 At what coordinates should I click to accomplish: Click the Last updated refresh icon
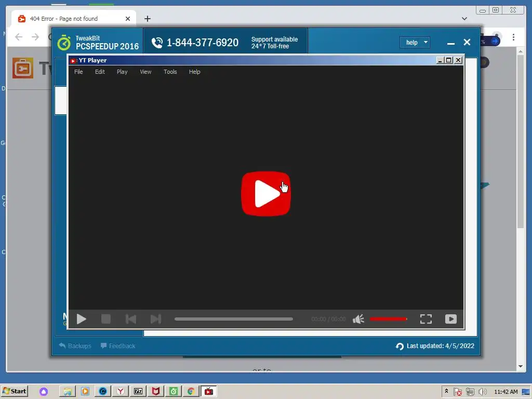(400, 346)
